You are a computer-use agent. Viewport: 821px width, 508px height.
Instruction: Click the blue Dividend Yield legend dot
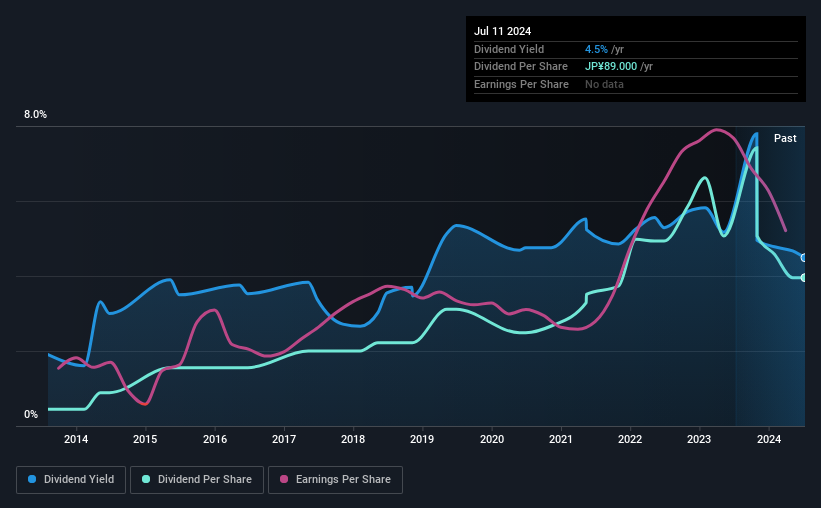[x=32, y=479]
